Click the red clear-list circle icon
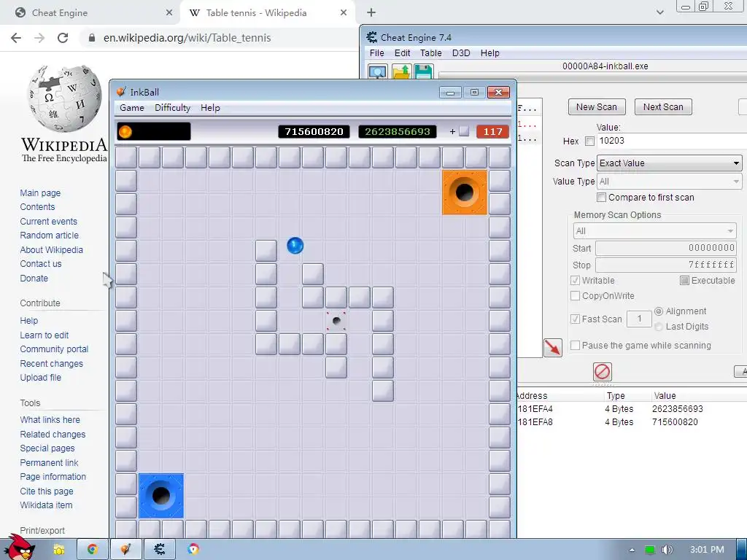The image size is (747, 560). click(602, 371)
